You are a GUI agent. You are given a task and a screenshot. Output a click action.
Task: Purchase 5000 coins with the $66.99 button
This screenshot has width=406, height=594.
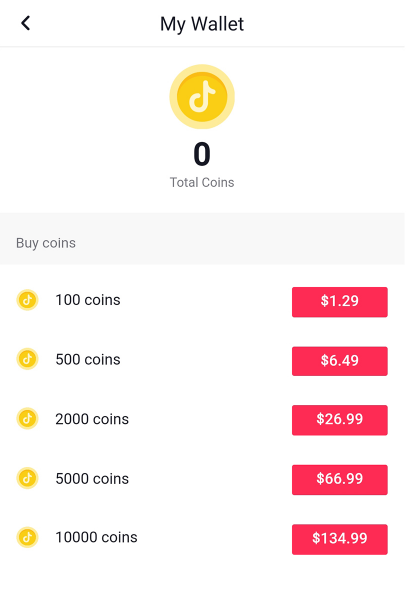point(339,480)
